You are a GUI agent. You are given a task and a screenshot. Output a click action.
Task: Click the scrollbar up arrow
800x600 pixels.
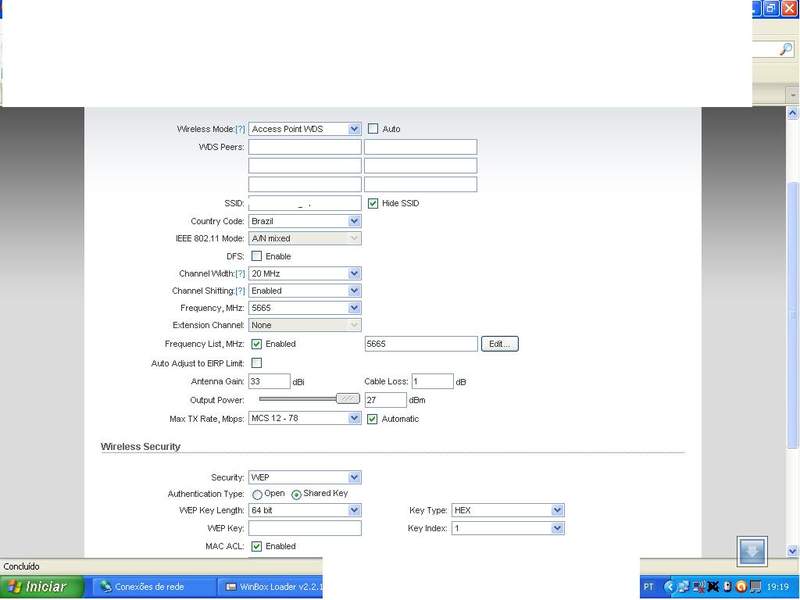tap(792, 113)
